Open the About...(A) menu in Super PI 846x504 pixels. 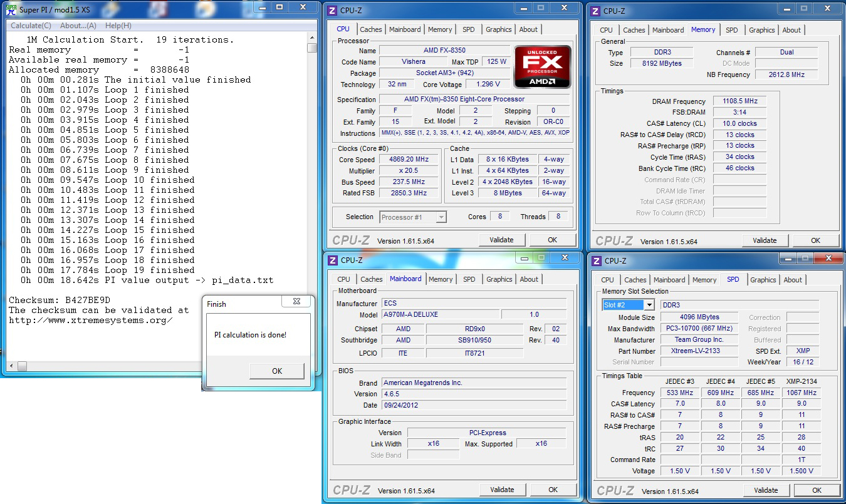click(x=78, y=26)
